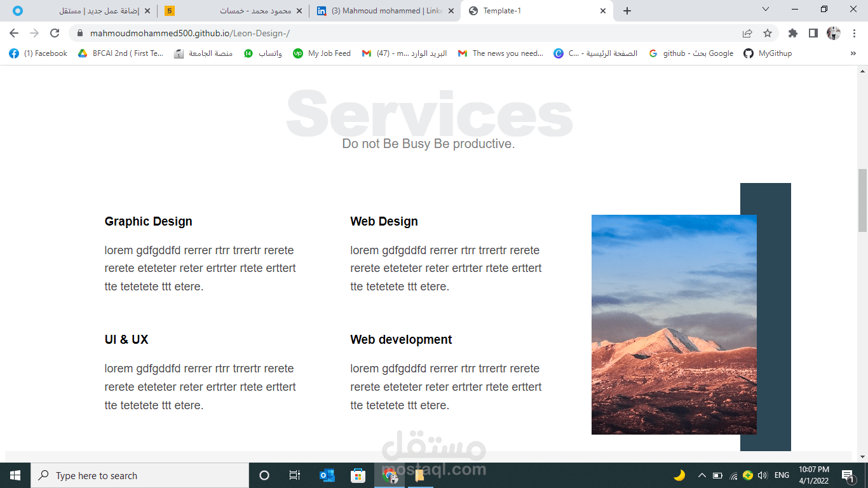Open the tab search dropdown arrow
868x488 pixels.
coord(766,9)
